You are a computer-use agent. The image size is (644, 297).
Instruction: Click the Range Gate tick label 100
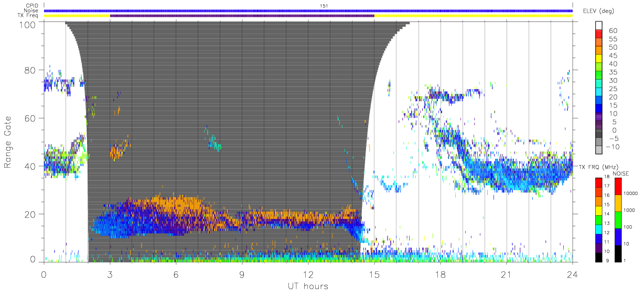tap(27, 24)
